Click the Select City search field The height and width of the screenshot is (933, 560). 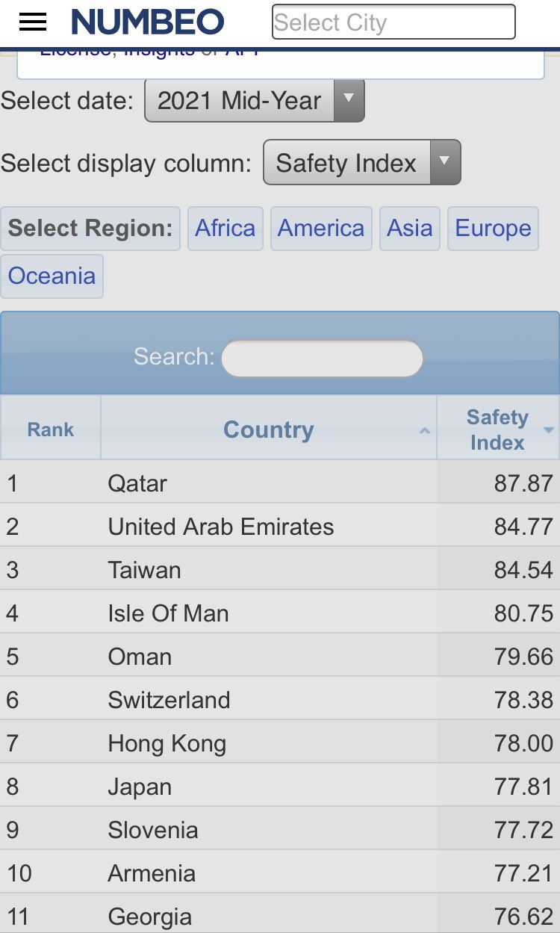[x=393, y=22]
